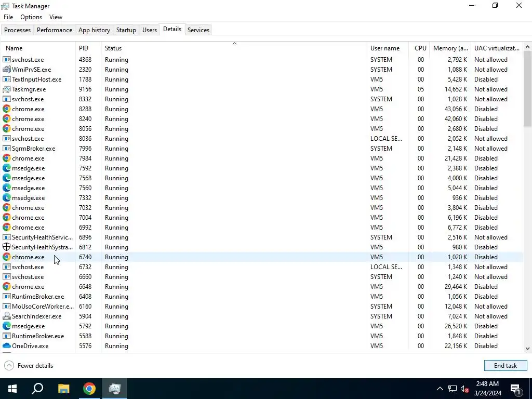The image size is (532, 399).
Task: Click the muted volume tray icon
Action: click(x=465, y=389)
